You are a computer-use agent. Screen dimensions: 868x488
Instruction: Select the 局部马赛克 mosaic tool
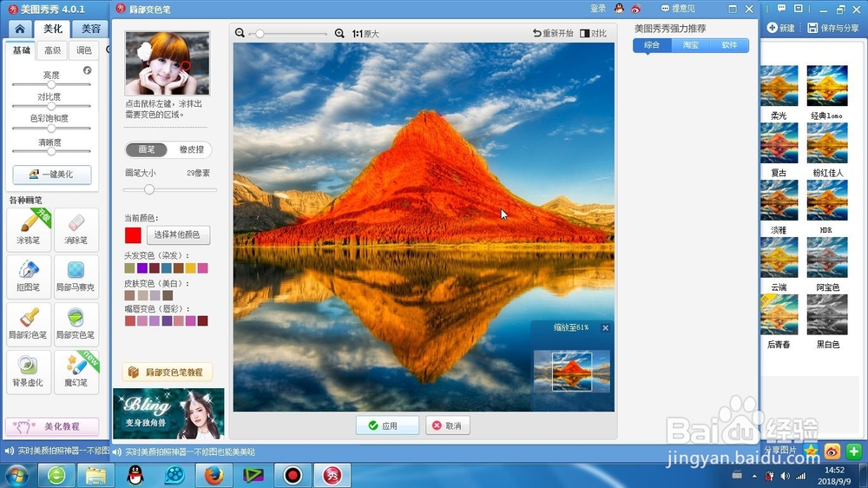click(x=76, y=276)
